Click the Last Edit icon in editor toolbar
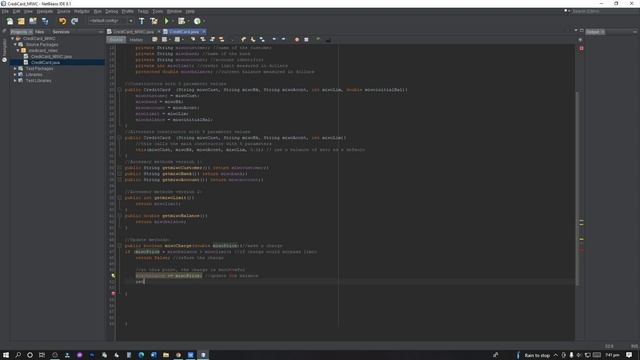This screenshot has width=640, height=360. tap(154, 40)
